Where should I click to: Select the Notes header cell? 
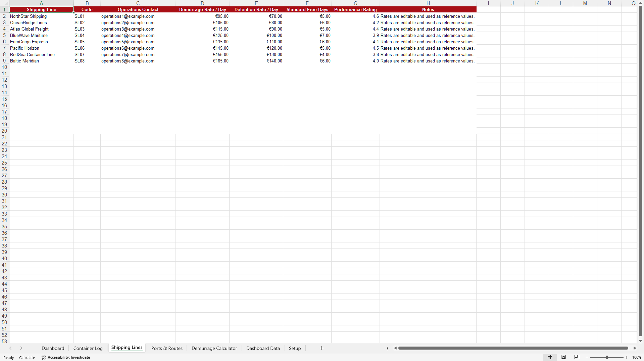pos(428,10)
